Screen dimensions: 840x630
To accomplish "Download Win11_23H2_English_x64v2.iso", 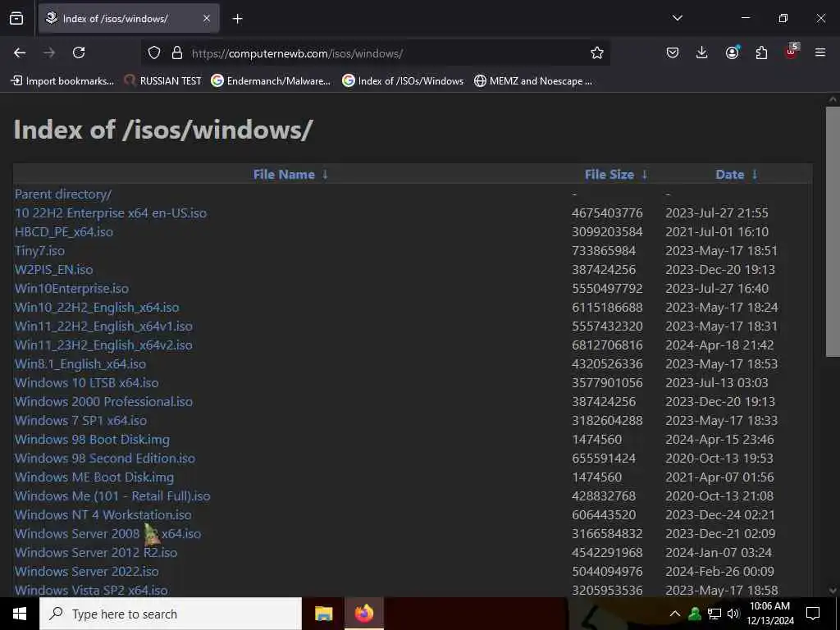I will [103, 345].
